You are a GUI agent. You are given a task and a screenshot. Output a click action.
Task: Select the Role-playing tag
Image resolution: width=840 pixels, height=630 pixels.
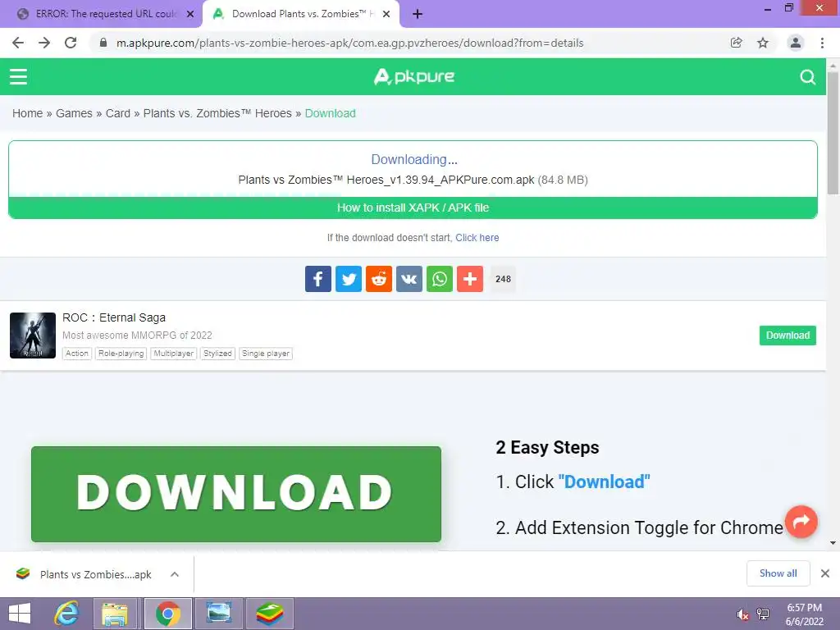tap(121, 354)
